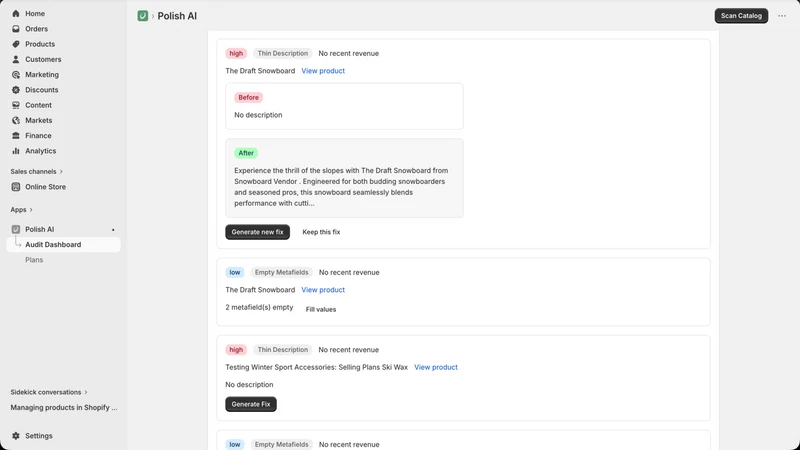Click the Products tag icon

[16, 44]
